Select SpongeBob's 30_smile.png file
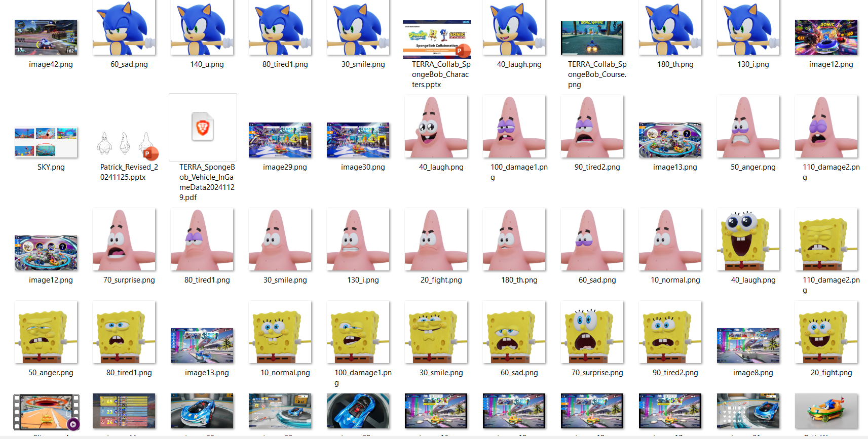The height and width of the screenshot is (439, 868). click(x=436, y=332)
